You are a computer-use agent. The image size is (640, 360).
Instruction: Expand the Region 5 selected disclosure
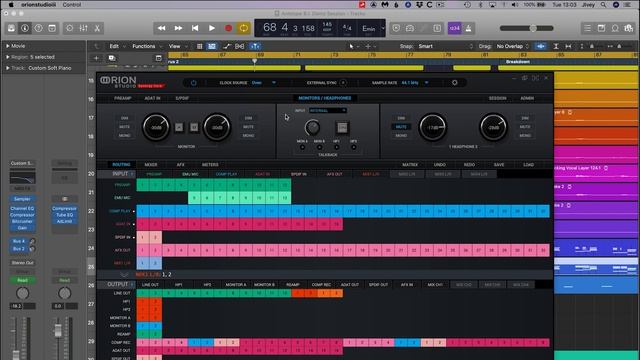coord(7,57)
